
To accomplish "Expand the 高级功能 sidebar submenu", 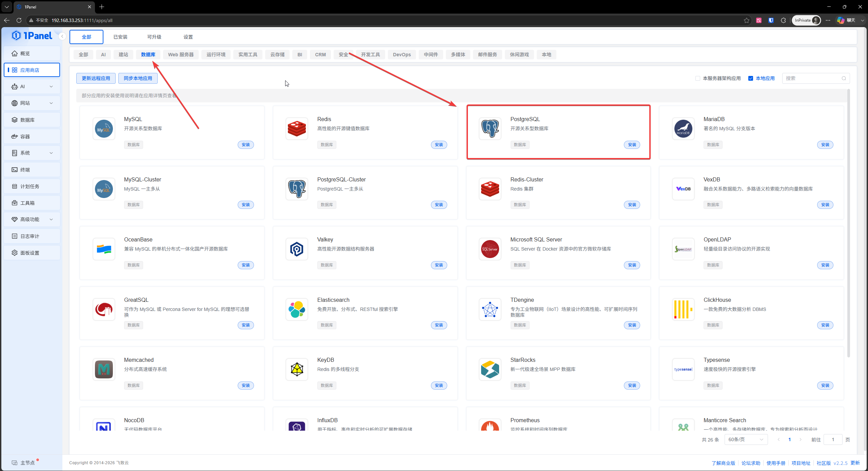I will click(51, 219).
